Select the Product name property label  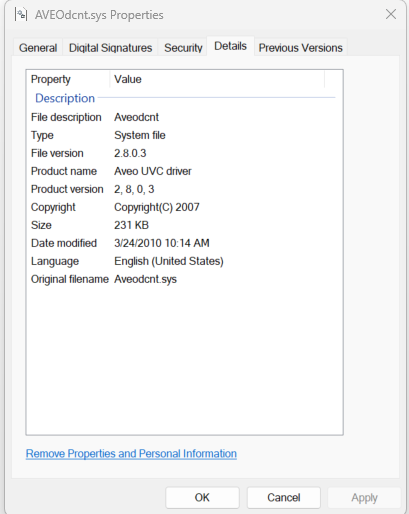pyautogui.click(x=64, y=171)
